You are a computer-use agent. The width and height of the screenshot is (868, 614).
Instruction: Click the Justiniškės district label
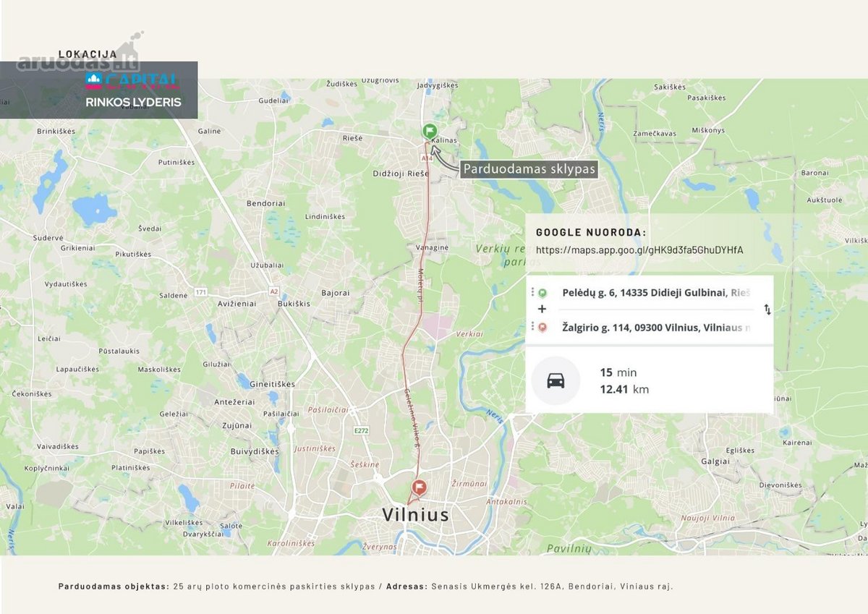tap(315, 448)
